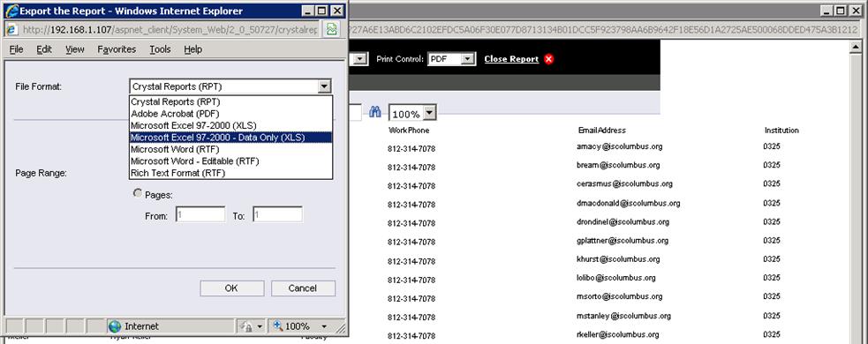Open the Edit menu
868x344 pixels.
[44, 49]
